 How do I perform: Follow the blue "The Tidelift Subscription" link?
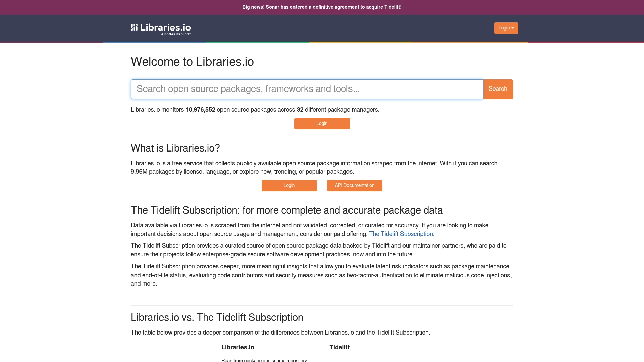coord(401,234)
